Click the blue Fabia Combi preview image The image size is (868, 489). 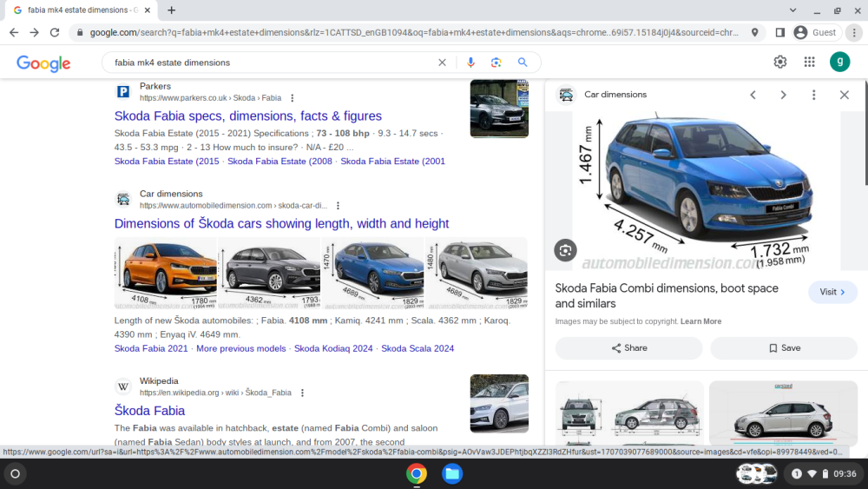pos(706,190)
